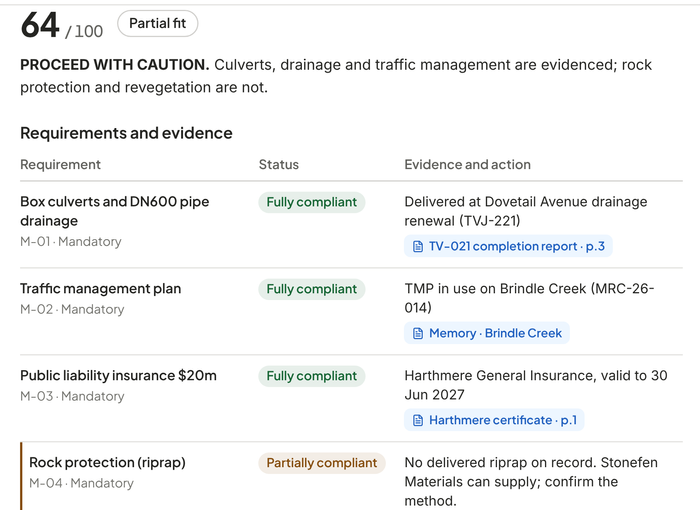Click Fully compliant status for traffic management plan
The height and width of the screenshot is (510, 700).
pyautogui.click(x=312, y=289)
